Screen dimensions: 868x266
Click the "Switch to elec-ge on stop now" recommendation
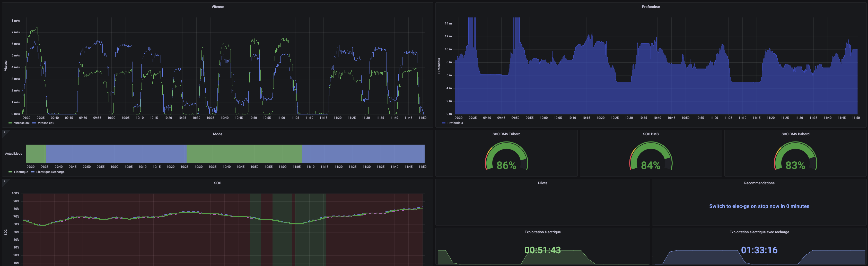759,206
